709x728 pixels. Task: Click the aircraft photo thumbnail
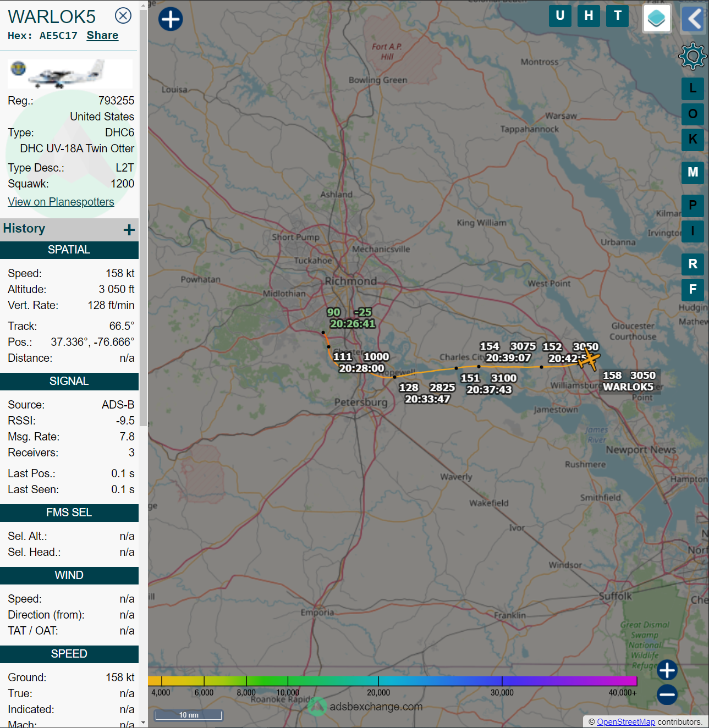[x=70, y=74]
